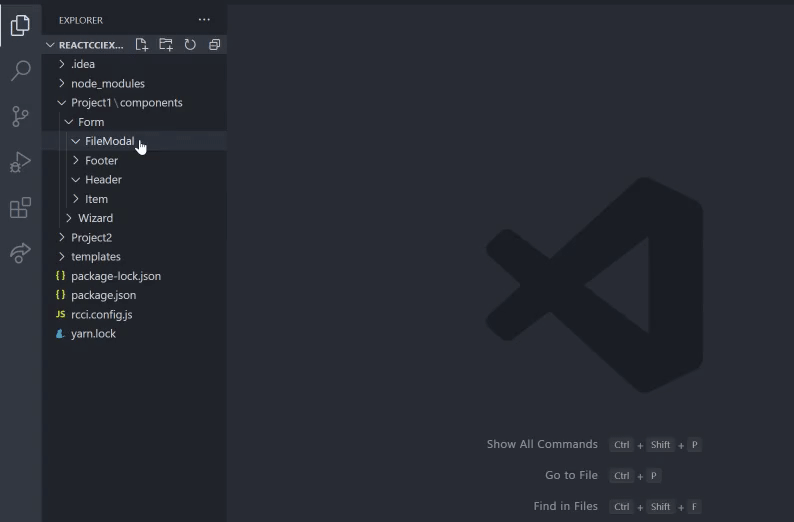Expand the Item folder chevron
The height and width of the screenshot is (522, 794).
coord(76,199)
